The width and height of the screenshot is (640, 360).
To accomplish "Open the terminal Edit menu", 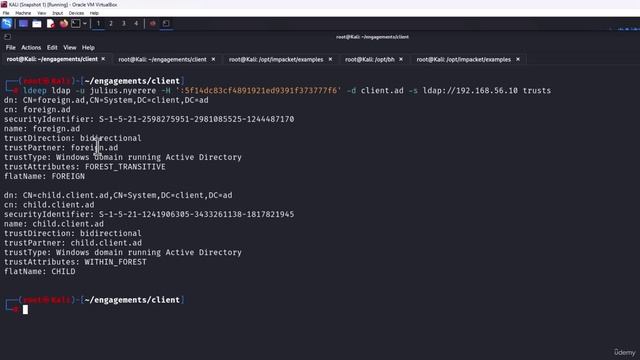I will click(52, 48).
